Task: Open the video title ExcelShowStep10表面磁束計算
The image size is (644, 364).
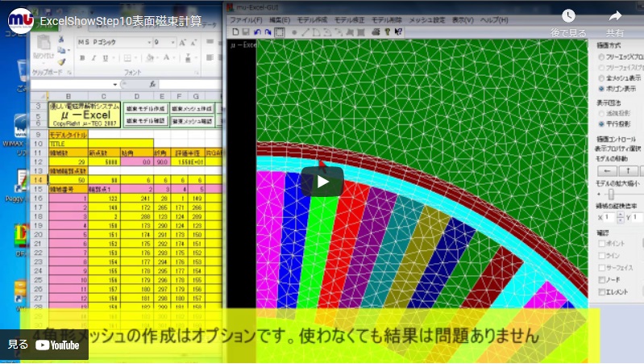Action: (121, 21)
